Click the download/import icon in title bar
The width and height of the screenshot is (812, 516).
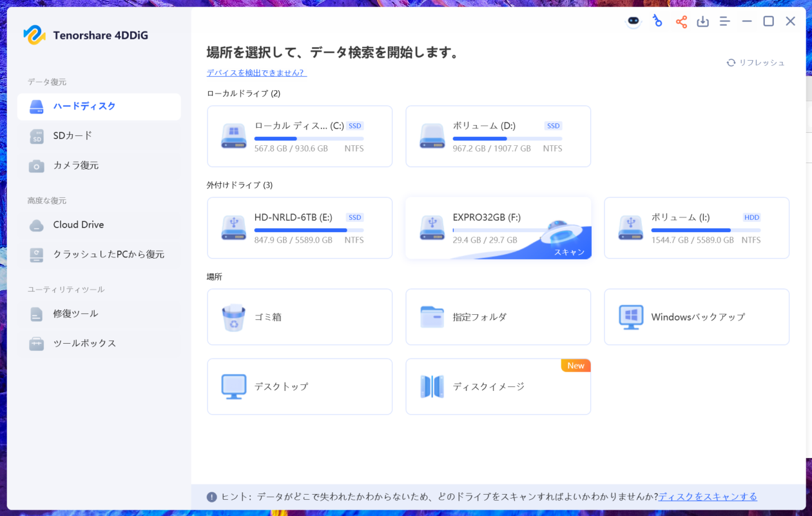[x=702, y=22]
